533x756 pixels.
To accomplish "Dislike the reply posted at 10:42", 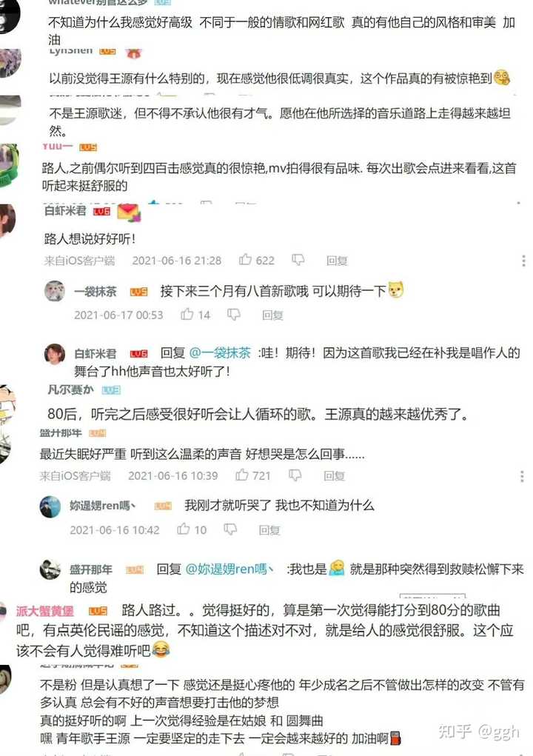I will 230,530.
